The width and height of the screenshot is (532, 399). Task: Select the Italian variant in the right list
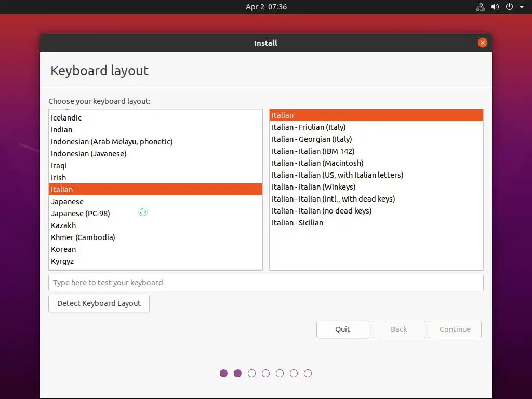coord(376,115)
